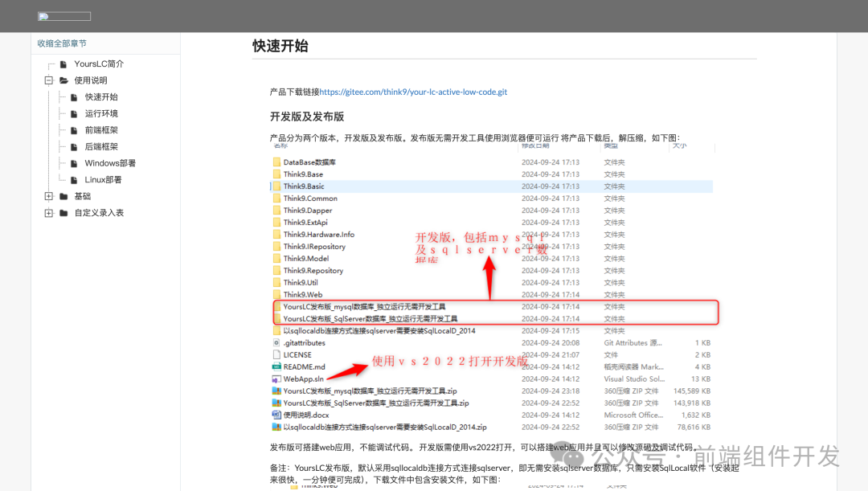This screenshot has width=868, height=491.
Task: Click the DataBase数据库 folder row in image
Action: pos(492,162)
